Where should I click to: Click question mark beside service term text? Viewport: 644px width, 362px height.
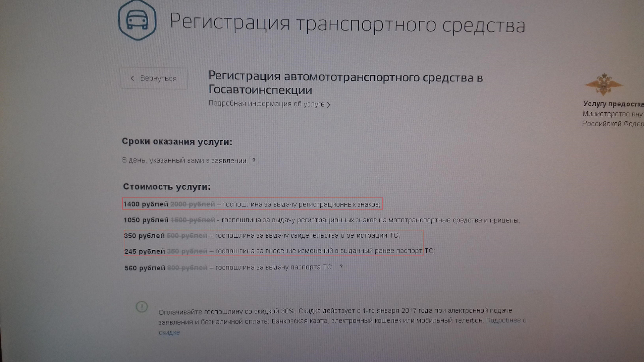point(254,161)
